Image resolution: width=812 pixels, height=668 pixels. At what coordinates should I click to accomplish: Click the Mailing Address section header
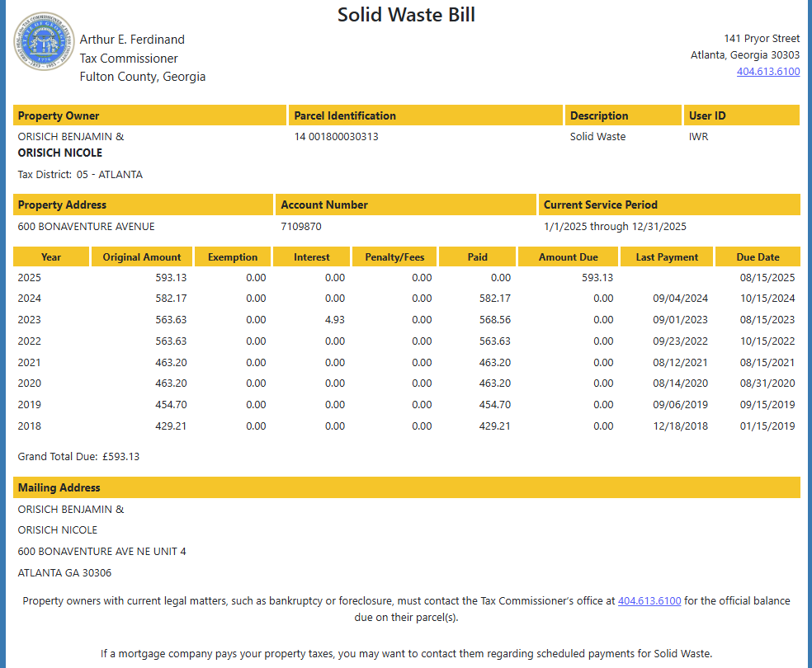pos(59,487)
